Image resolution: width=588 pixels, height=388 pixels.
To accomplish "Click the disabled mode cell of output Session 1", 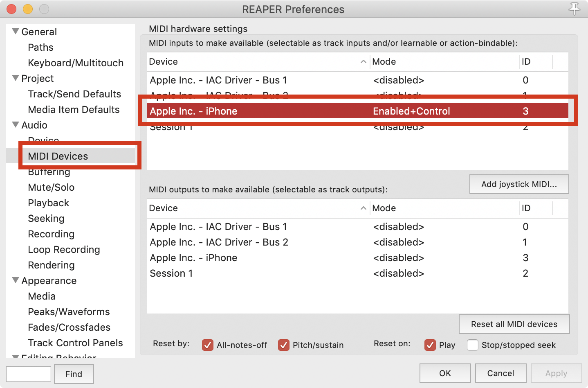I will click(399, 273).
